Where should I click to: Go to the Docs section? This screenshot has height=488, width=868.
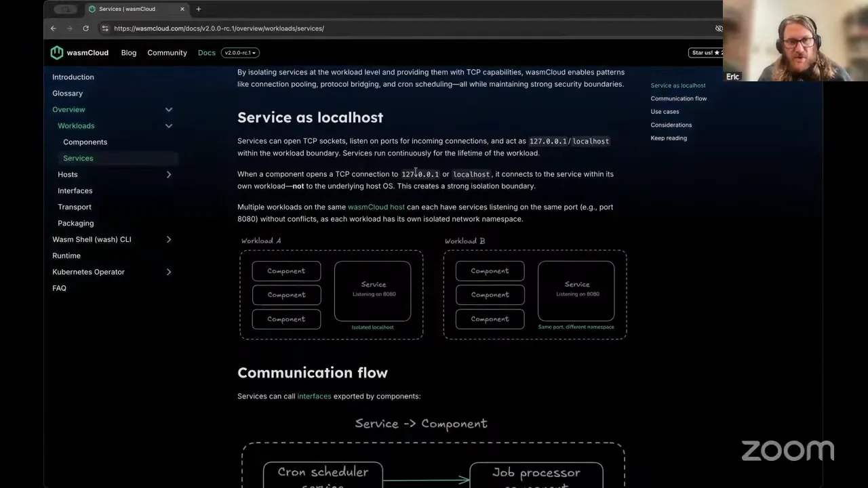coord(207,53)
